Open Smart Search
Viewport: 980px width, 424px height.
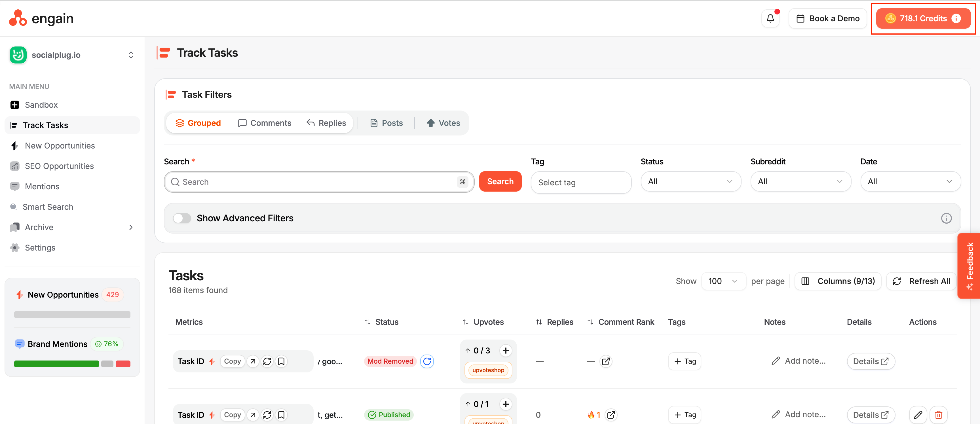[x=72, y=207]
